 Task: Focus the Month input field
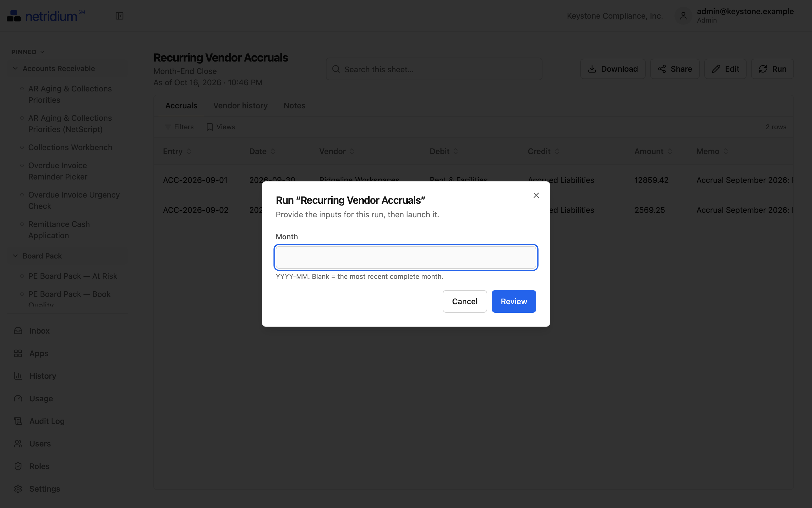406,257
